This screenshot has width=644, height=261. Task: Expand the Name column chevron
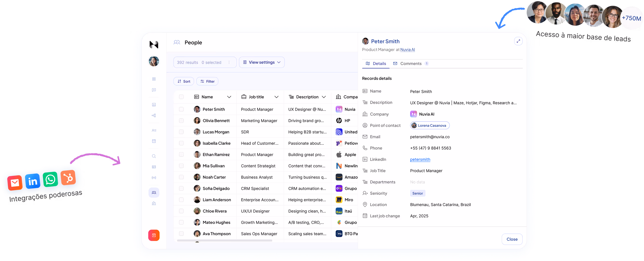(x=229, y=97)
